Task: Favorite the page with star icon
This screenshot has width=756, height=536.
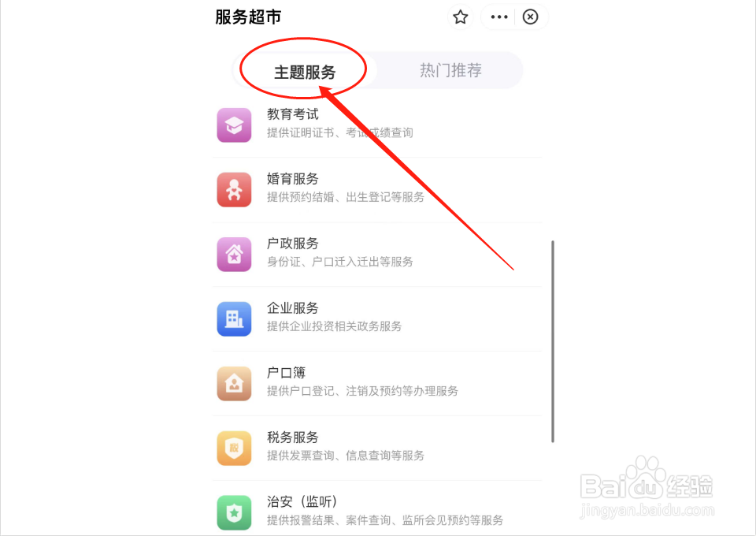Action: click(x=461, y=17)
